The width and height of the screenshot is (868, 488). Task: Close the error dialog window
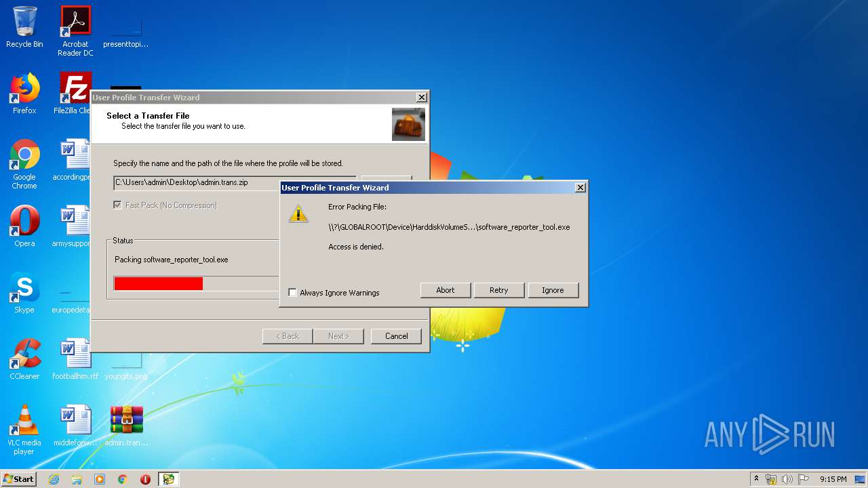pos(580,188)
